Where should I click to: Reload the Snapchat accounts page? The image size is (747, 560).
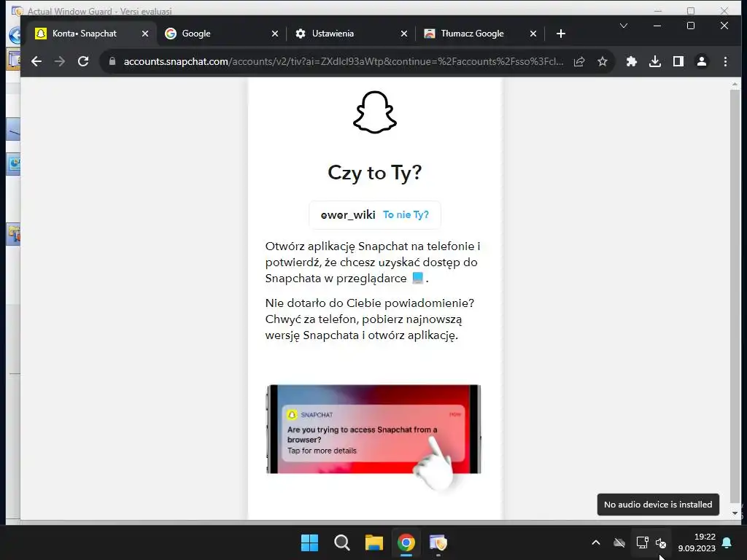tap(83, 61)
